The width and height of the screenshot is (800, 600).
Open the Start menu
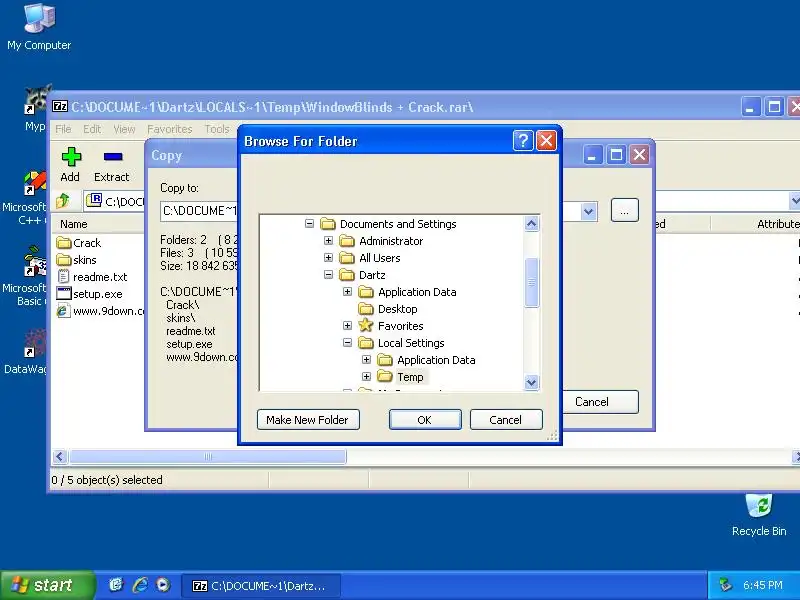point(47,585)
